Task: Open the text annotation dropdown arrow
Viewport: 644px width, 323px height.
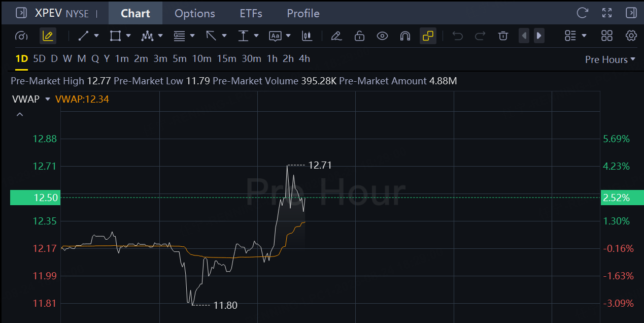Action: coord(288,36)
